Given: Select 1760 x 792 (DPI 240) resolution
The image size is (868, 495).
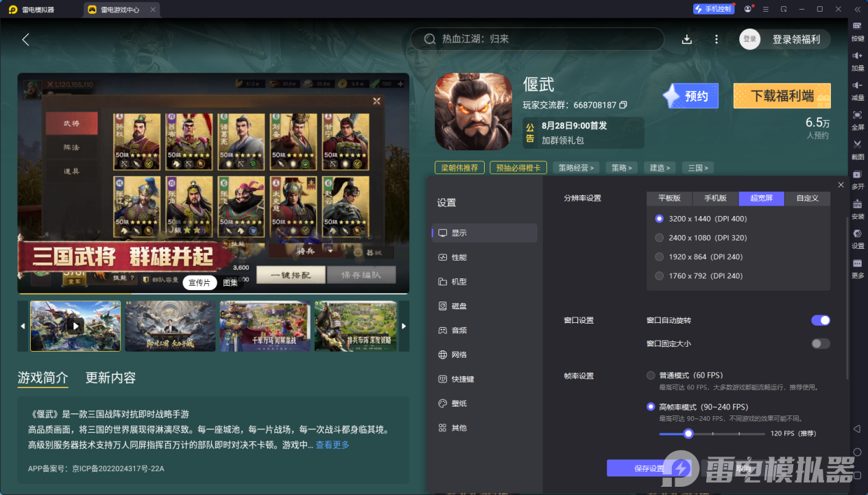Looking at the screenshot, I should [660, 276].
